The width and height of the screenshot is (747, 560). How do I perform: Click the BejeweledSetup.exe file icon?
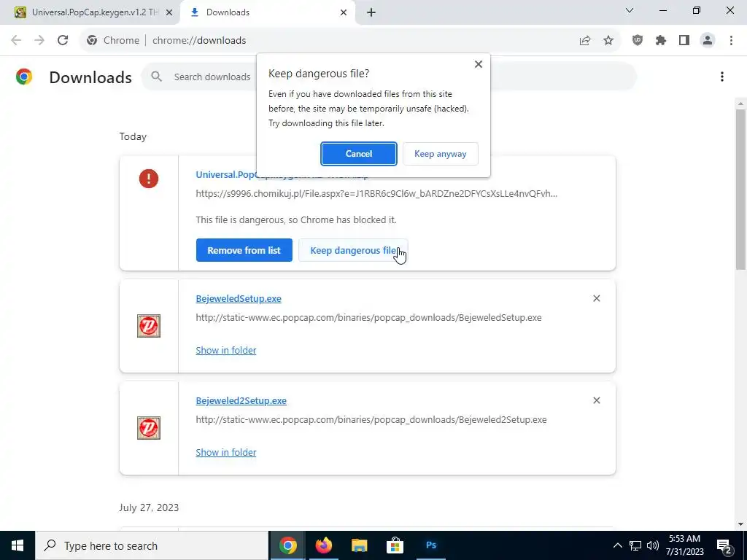pos(149,326)
